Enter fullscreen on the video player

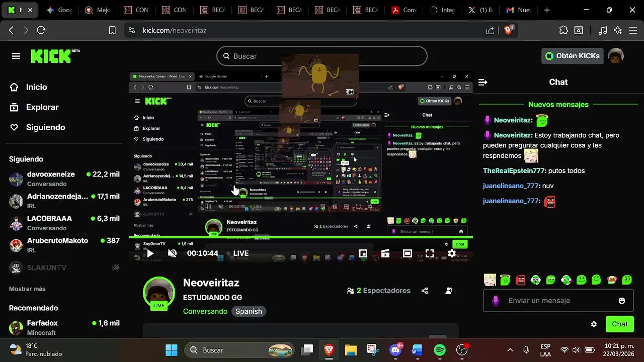click(x=430, y=253)
